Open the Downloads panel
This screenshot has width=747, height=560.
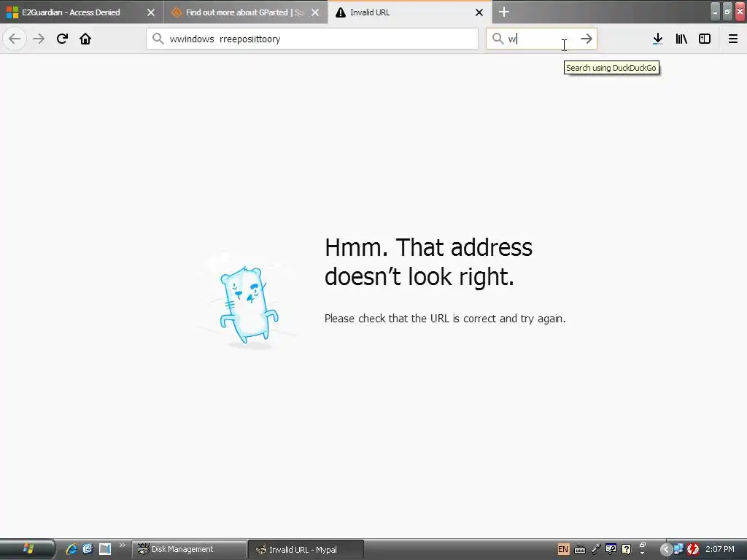point(658,39)
